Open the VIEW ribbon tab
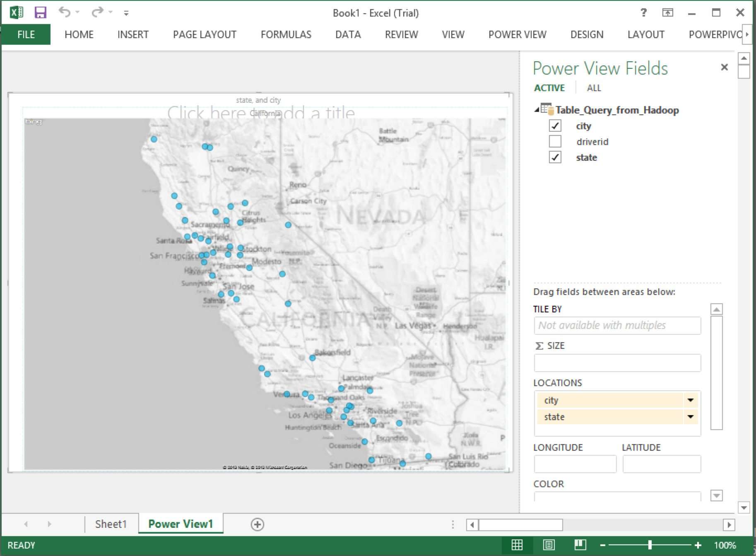Screen dimensions: 756x556 [x=453, y=34]
